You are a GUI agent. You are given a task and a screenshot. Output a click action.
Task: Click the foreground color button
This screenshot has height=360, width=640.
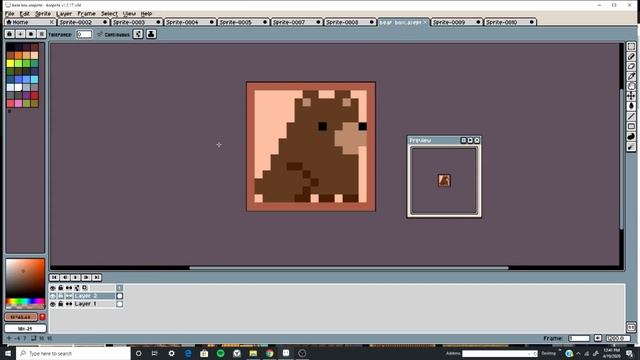[21, 317]
